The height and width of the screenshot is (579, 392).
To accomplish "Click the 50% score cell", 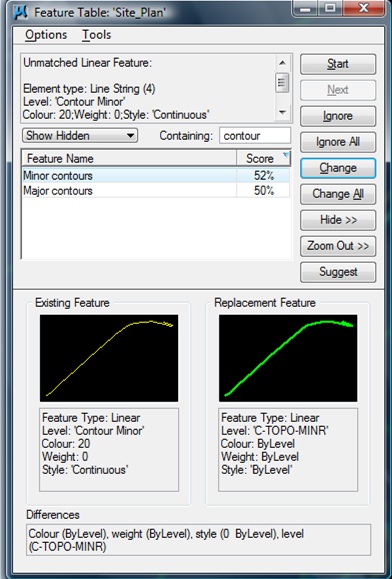I will point(264,191).
